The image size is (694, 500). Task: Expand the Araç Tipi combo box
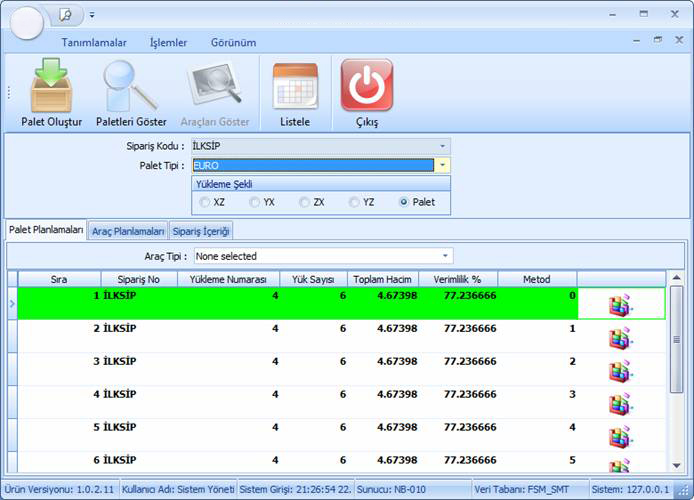(446, 256)
